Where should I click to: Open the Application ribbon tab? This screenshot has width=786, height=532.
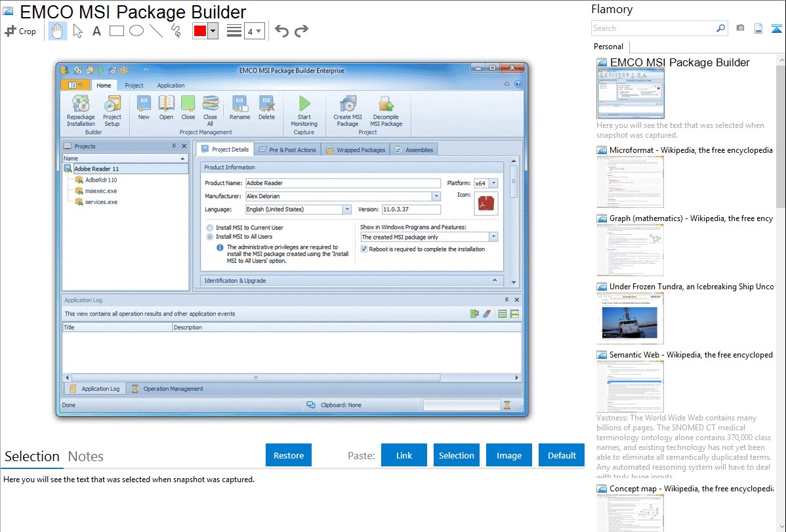171,85
